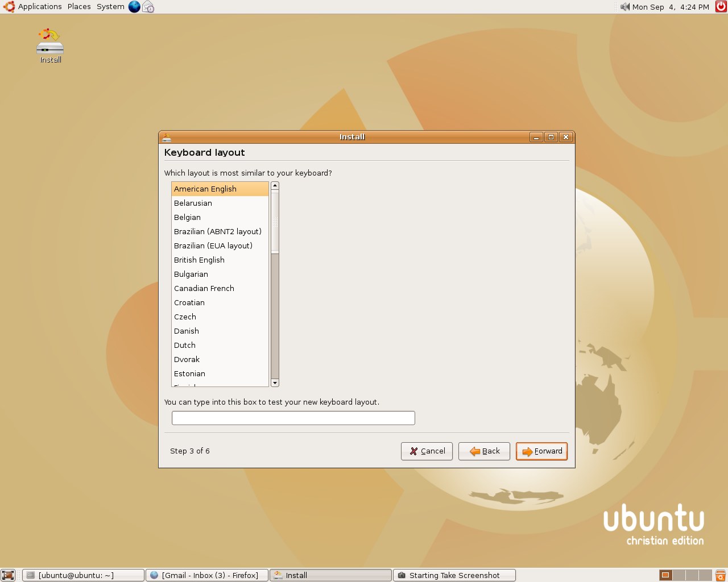Image resolution: width=728 pixels, height=582 pixels.
Task: Select Czech keyboard layout
Action: (220, 317)
